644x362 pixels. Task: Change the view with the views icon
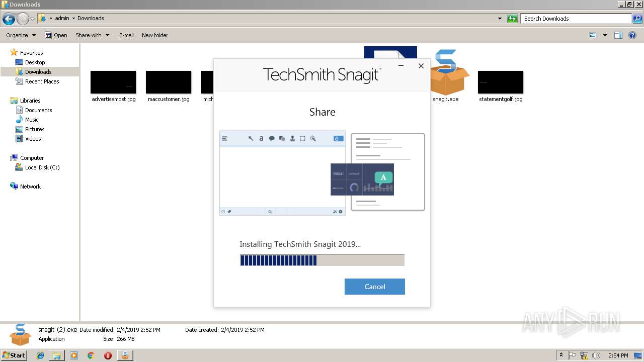pos(593,35)
